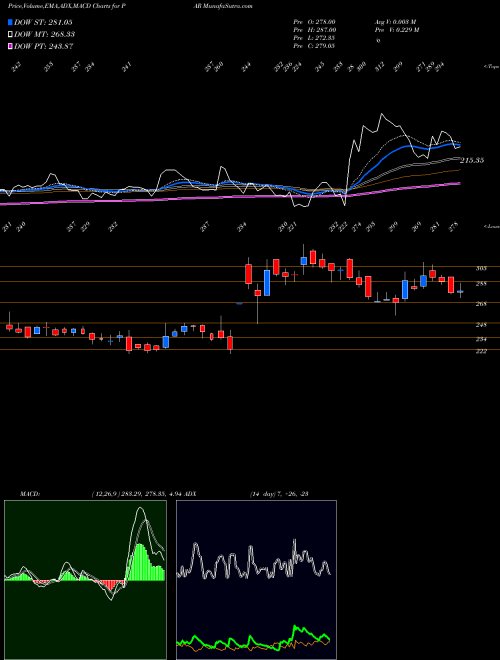Viewport: 500px width, 660px height.
Task: Click the MACD: panel heading
Action: point(30,494)
